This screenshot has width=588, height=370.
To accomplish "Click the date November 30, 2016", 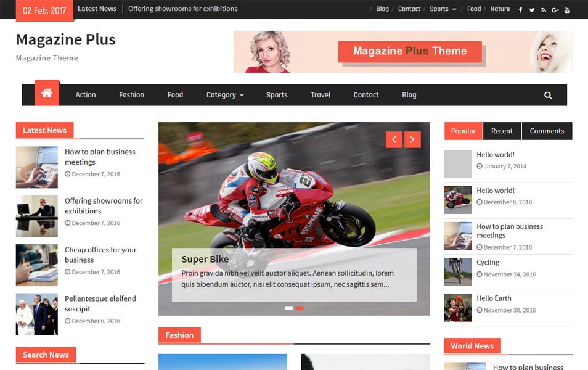I will click(x=510, y=310).
